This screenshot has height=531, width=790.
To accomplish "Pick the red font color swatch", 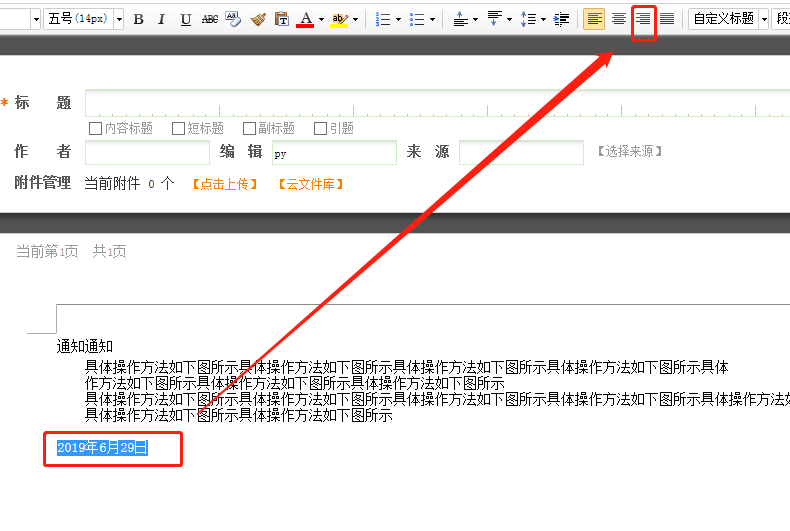I will 305,19.
